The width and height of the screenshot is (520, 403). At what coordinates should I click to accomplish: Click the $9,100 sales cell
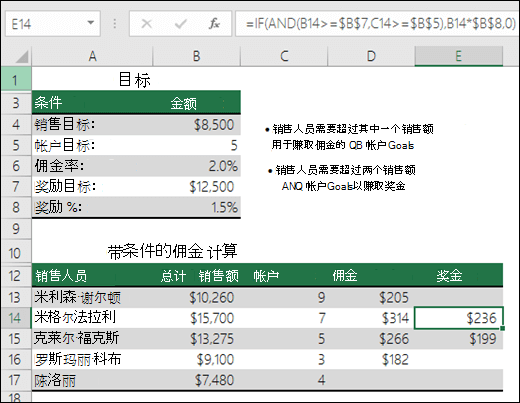[x=197, y=359]
